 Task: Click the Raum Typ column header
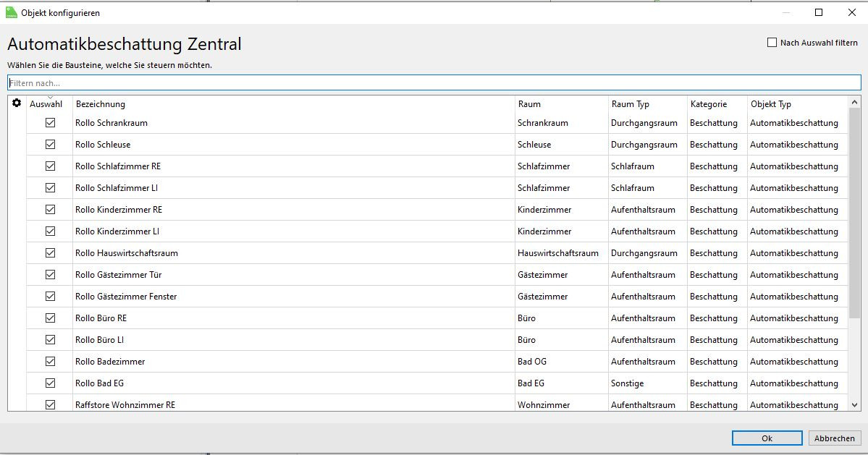(630, 104)
